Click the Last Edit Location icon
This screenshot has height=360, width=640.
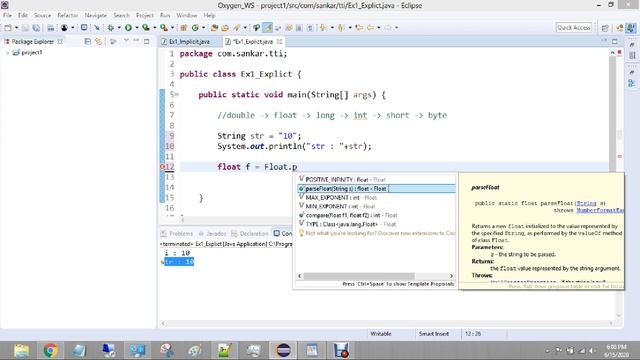click(x=359, y=28)
